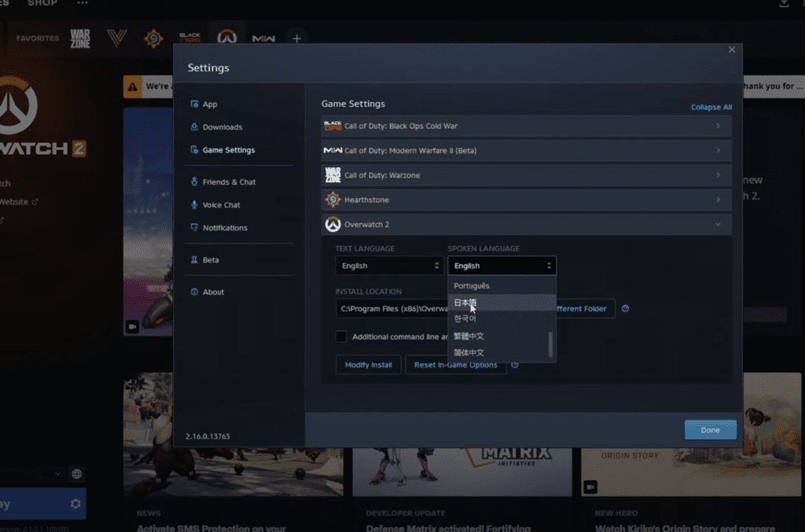The height and width of the screenshot is (532, 805).
Task: Click the Different Folder button
Action: coord(585,308)
